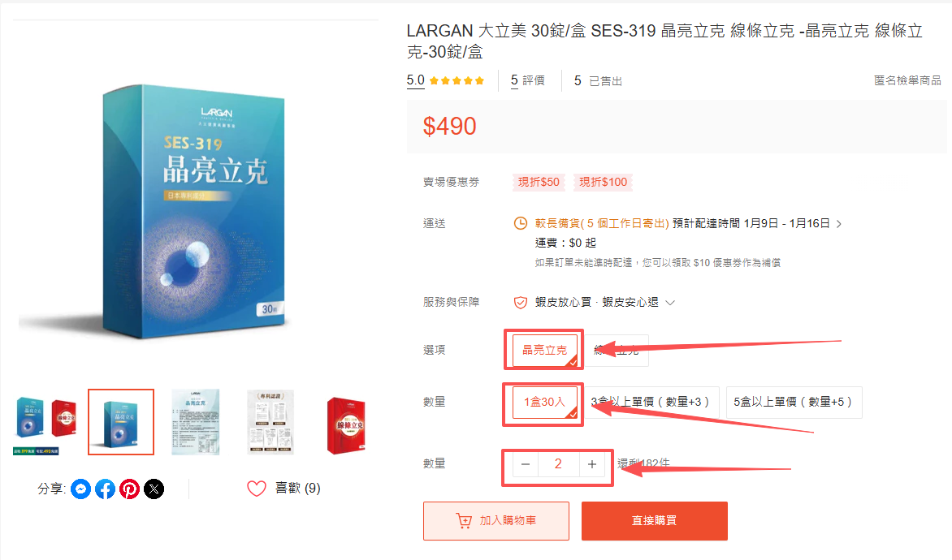Click the Shopee guarantee shield icon

(521, 302)
